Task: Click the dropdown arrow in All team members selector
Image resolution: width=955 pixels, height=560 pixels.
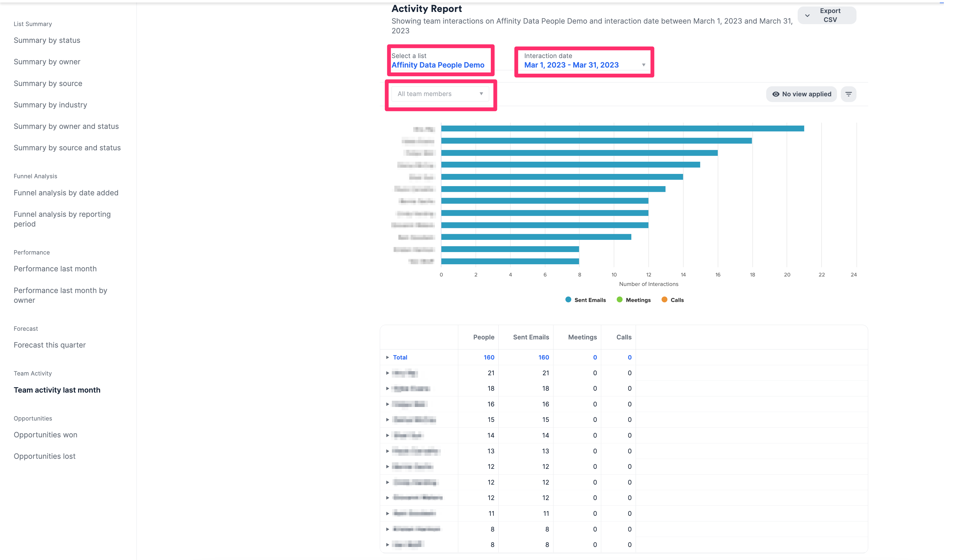Action: [x=481, y=94]
